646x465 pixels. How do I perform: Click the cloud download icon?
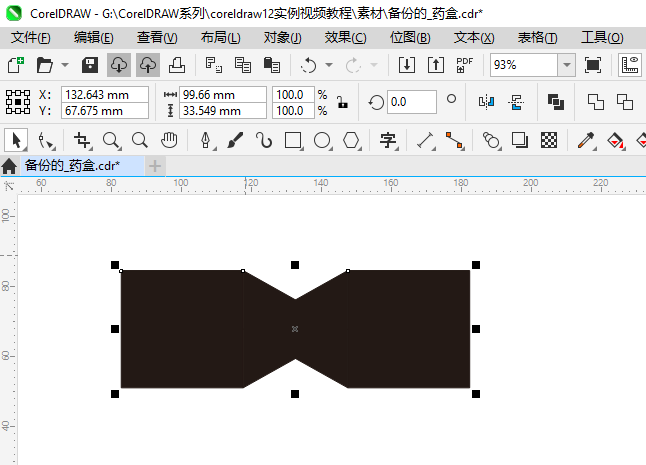point(119,65)
